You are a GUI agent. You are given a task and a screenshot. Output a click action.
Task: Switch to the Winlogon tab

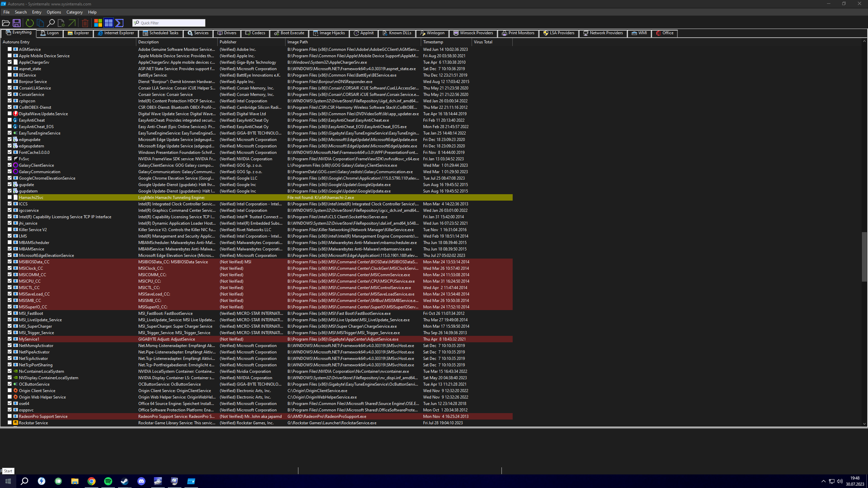click(x=432, y=33)
